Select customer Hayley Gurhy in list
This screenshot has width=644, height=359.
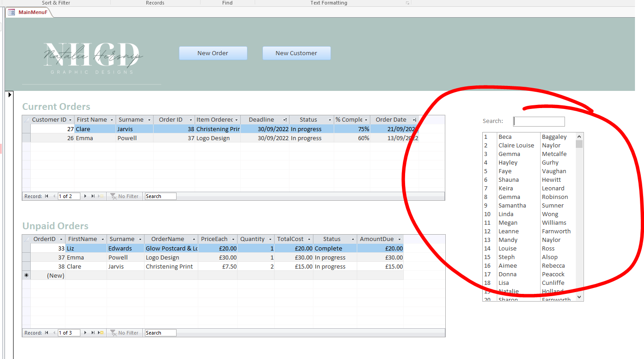pos(529,162)
